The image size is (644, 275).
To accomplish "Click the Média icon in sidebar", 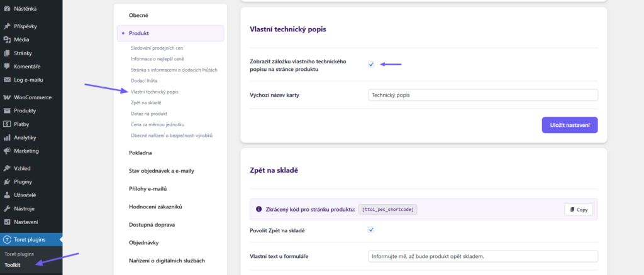I will (x=6, y=40).
